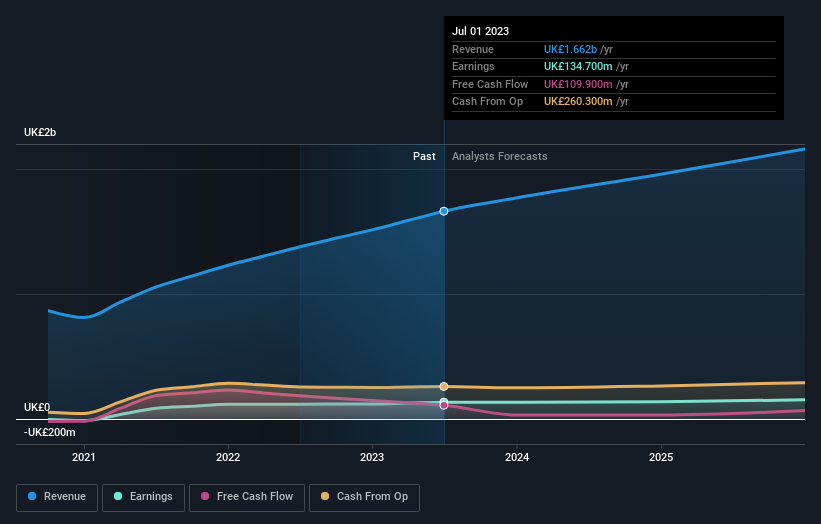Viewport: 821px width, 524px height.
Task: Select the Free Cash Flow data point
Action: click(x=444, y=405)
